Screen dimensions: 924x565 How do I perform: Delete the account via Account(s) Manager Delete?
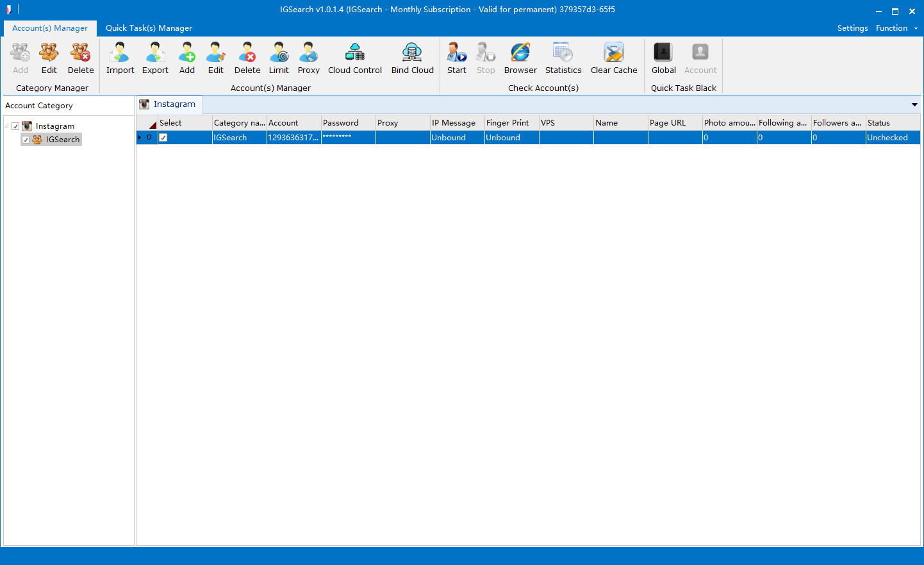(247, 53)
